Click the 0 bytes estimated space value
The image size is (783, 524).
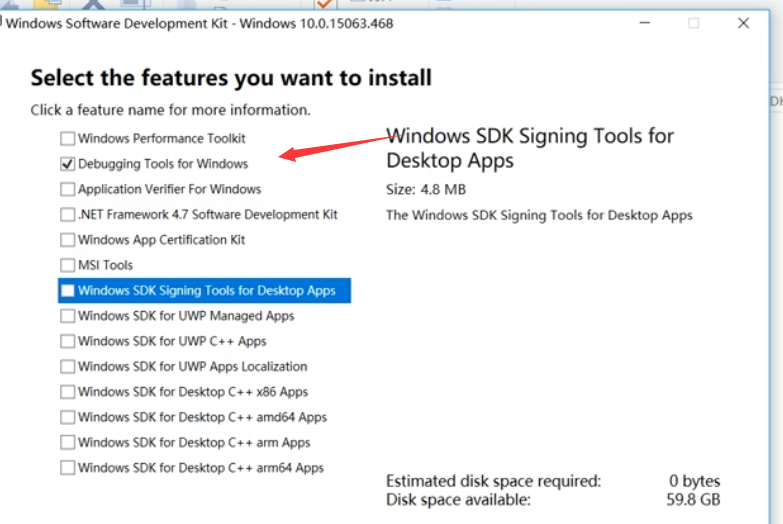click(695, 481)
